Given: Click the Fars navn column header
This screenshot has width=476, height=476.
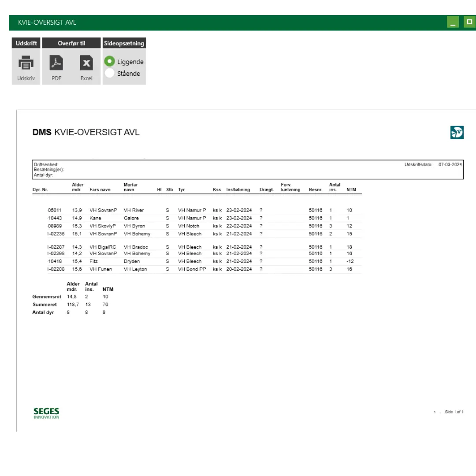Looking at the screenshot, I should click(x=100, y=190).
